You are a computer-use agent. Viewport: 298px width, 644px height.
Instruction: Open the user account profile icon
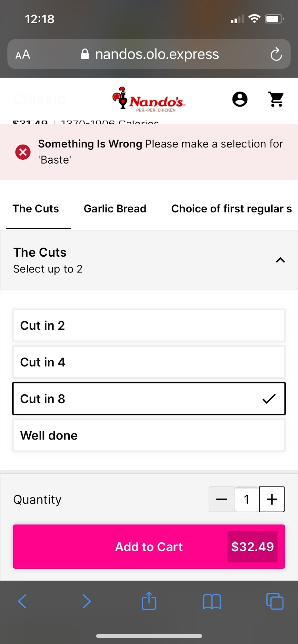coord(240,99)
